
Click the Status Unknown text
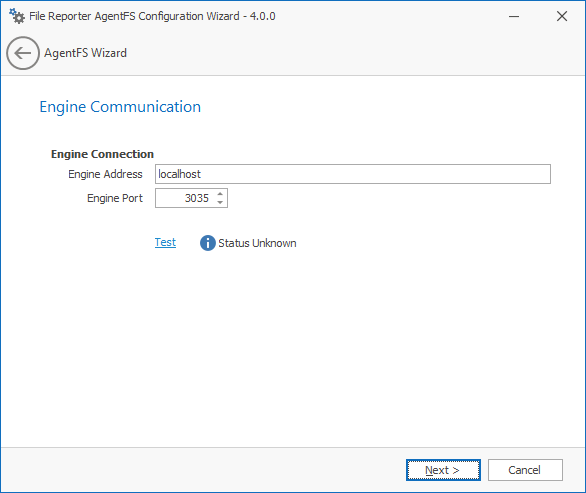[x=257, y=243]
